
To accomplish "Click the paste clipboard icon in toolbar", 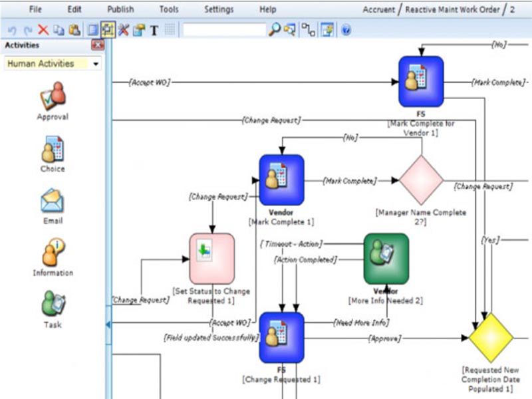I will pyautogui.click(x=74, y=30).
